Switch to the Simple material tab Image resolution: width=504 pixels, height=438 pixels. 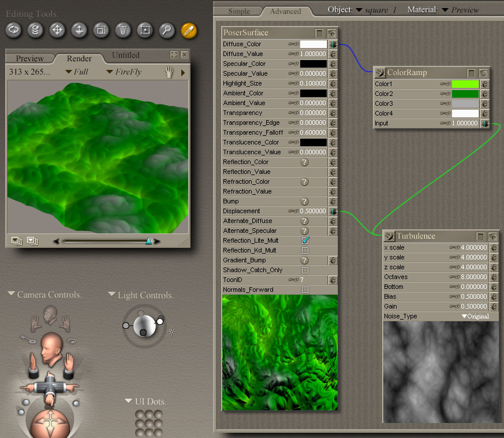239,11
